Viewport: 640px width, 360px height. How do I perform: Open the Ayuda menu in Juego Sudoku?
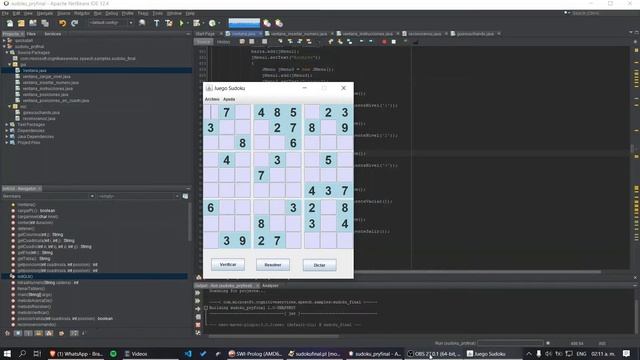pos(229,99)
